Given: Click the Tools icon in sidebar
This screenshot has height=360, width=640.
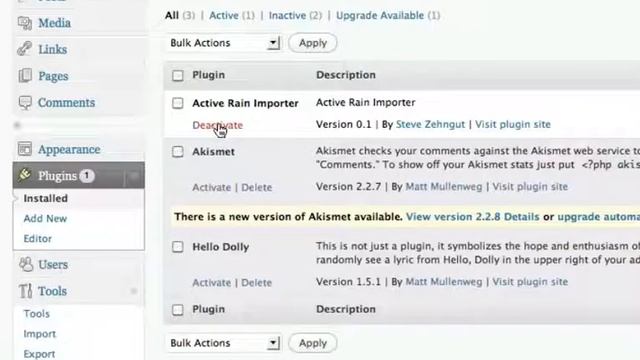Looking at the screenshot, I should [x=25, y=291].
